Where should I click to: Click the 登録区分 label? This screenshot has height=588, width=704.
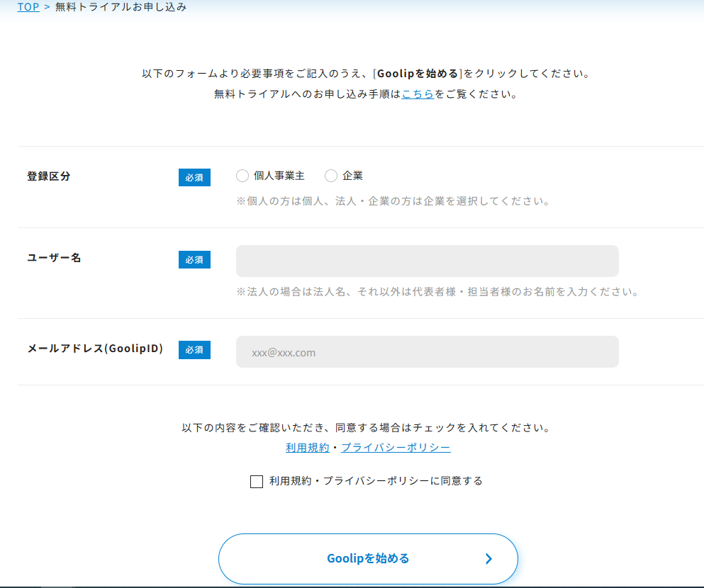(49, 176)
